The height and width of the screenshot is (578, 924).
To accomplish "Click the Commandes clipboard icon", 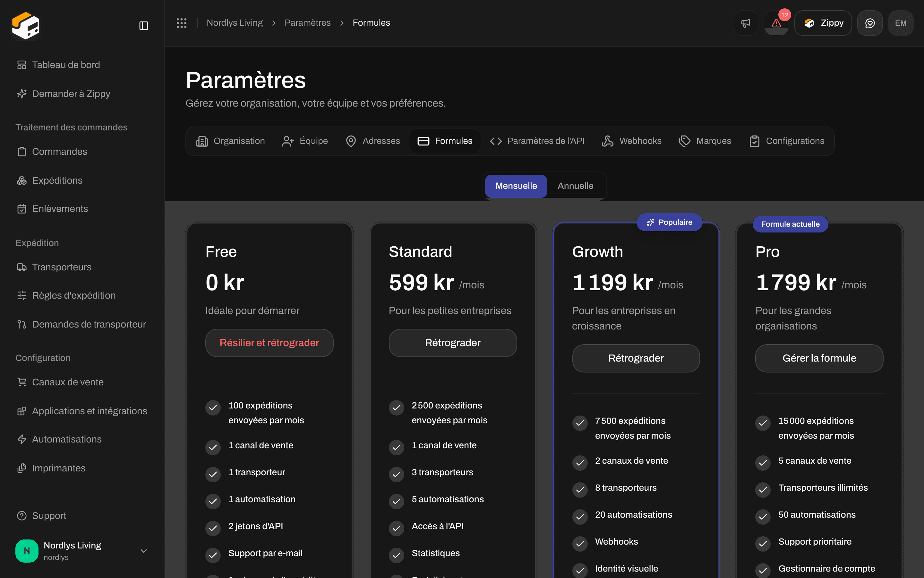I will [22, 152].
